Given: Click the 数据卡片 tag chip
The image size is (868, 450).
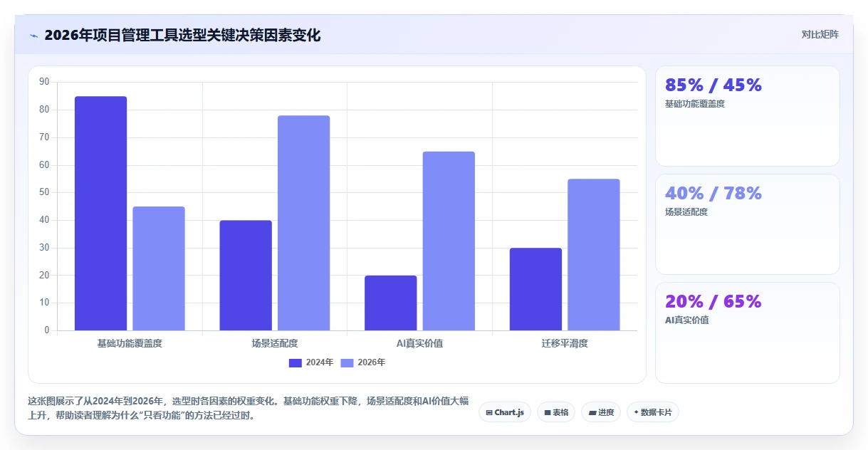Looking at the screenshot, I should pyautogui.click(x=653, y=412).
